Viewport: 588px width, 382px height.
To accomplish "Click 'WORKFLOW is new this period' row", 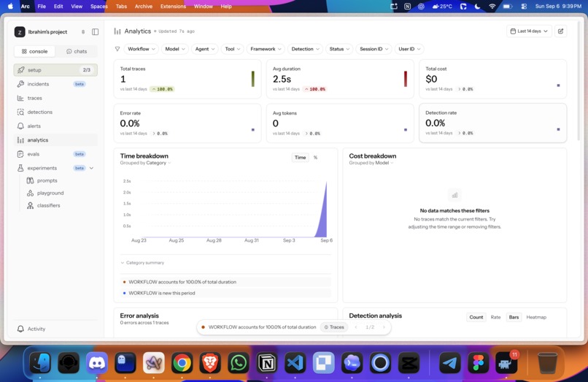I will pyautogui.click(x=225, y=293).
